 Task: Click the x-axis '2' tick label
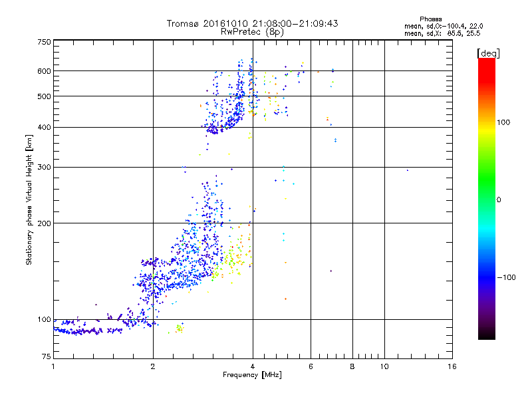pos(153,366)
